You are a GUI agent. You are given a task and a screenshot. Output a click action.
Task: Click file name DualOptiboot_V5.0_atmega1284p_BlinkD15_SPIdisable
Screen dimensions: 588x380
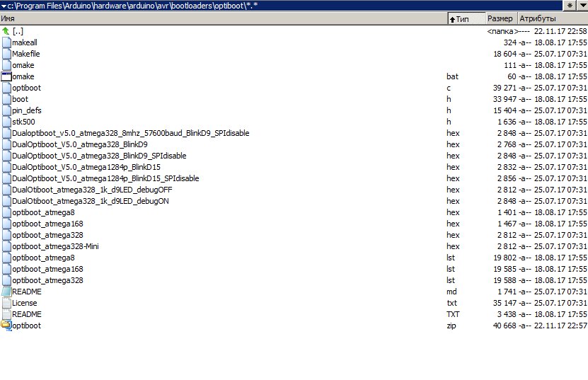coord(105,178)
